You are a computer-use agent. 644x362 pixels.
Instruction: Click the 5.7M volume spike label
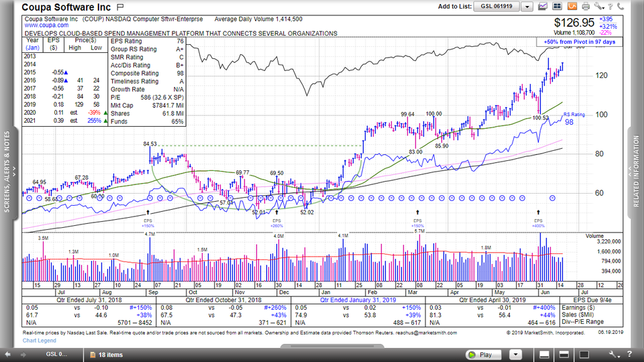tap(419, 231)
